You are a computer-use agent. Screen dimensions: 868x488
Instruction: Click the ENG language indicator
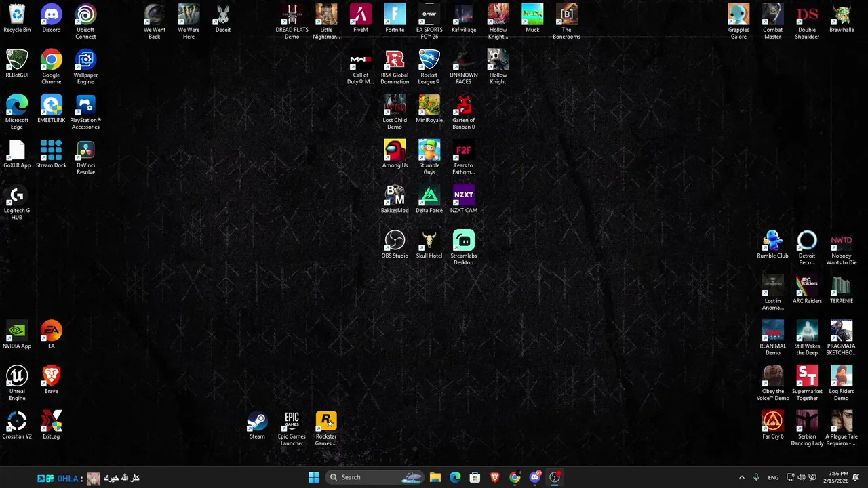point(773,477)
